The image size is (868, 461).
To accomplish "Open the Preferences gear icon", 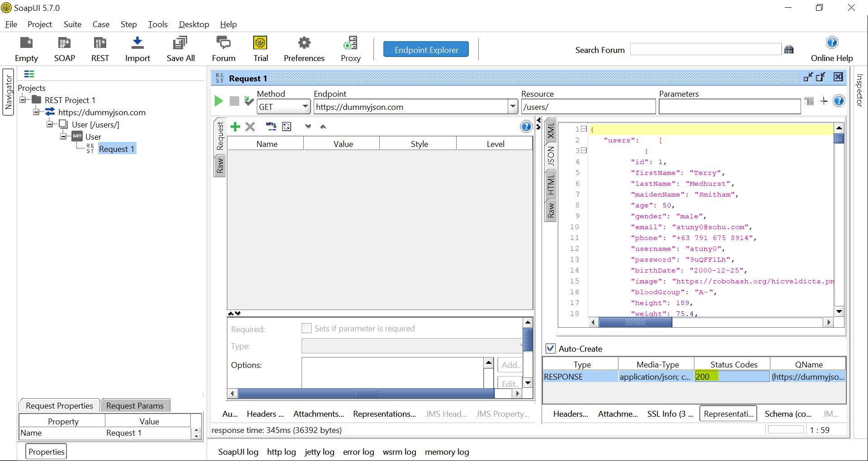I will 304,43.
